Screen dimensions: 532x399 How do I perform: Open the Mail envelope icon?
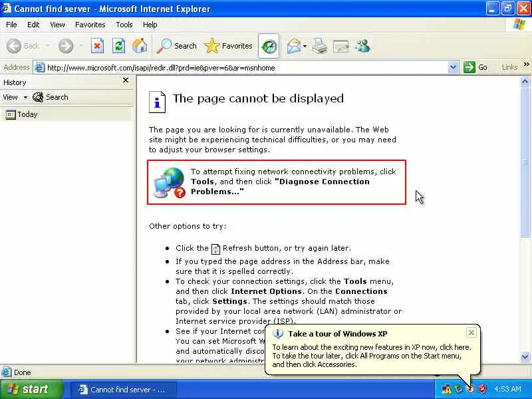coord(293,46)
